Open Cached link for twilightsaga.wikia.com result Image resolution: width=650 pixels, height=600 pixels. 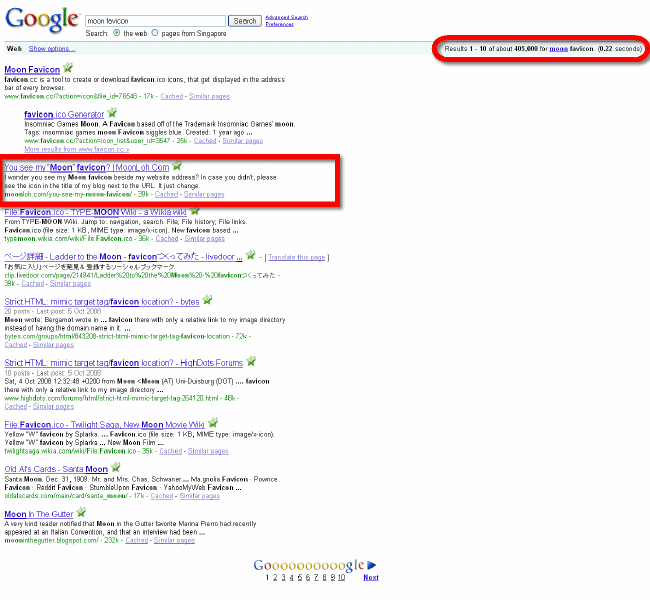[x=171, y=451]
